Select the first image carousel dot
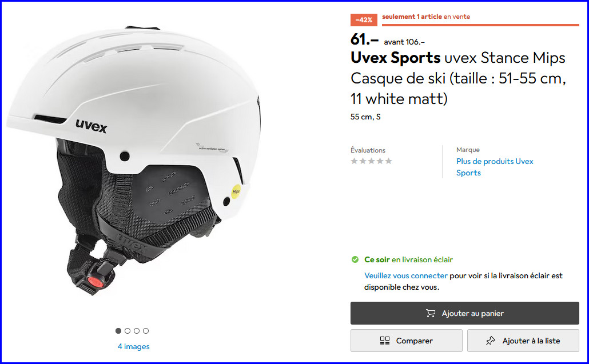The image size is (589, 364). click(118, 331)
